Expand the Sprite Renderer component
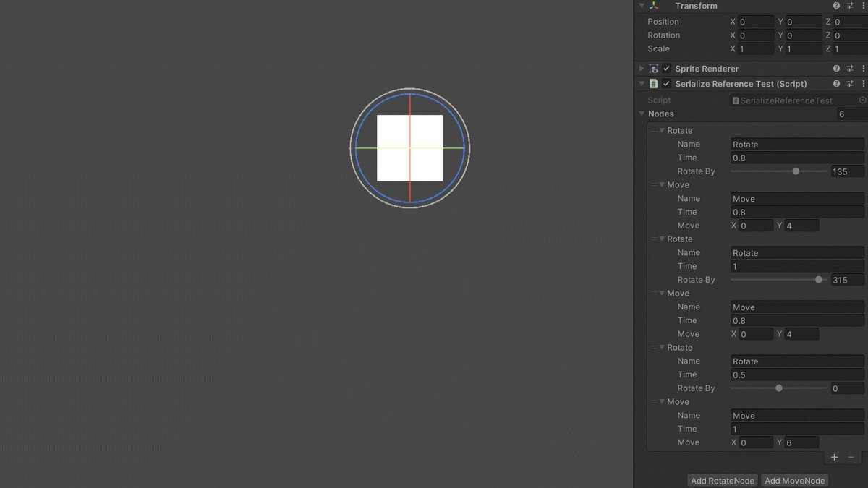This screenshot has height=488, width=868. (642, 69)
